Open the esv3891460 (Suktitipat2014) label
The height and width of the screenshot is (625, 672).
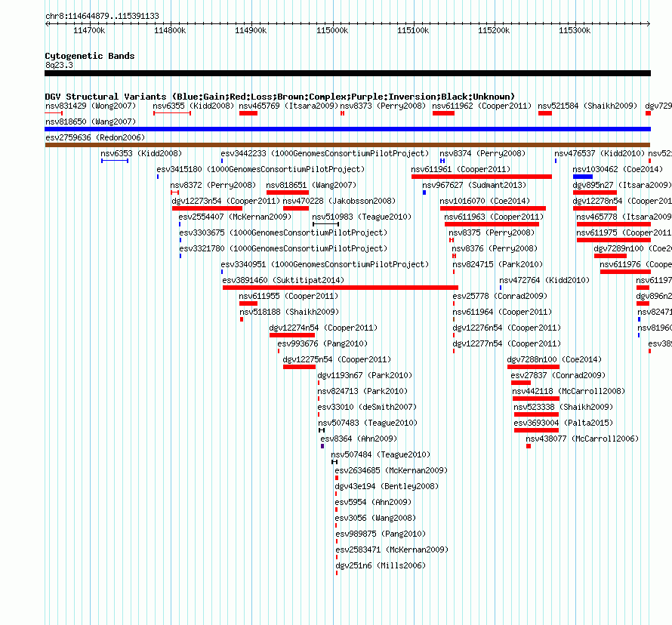[x=283, y=280]
